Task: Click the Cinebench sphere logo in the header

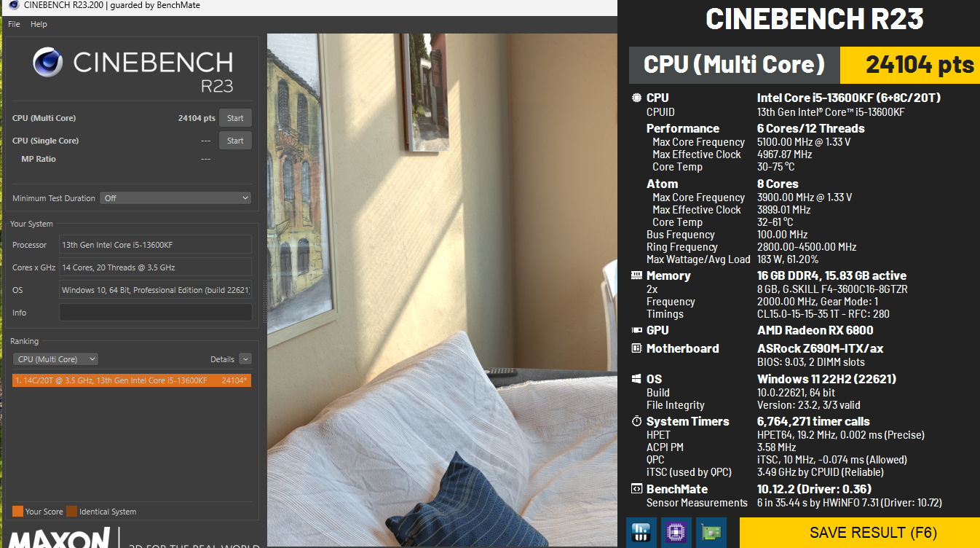Action: click(48, 62)
